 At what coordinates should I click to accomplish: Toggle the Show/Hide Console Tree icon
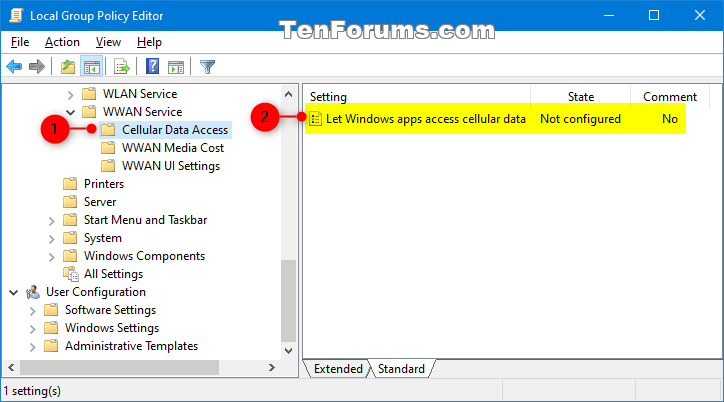pos(91,67)
